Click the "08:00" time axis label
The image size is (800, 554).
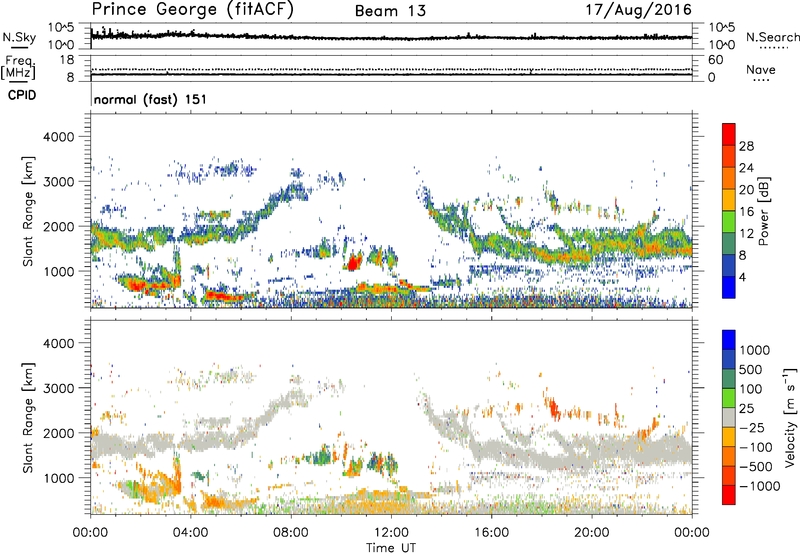291,533
